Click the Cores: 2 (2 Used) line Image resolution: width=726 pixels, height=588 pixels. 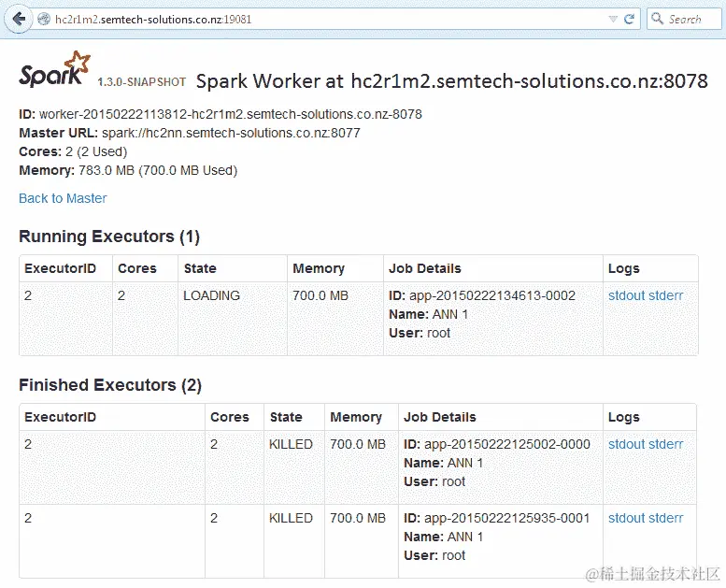[73, 152]
